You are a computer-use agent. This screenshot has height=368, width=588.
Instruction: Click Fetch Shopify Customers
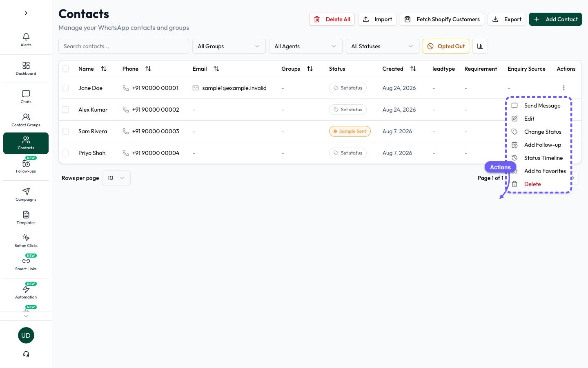coord(442,19)
